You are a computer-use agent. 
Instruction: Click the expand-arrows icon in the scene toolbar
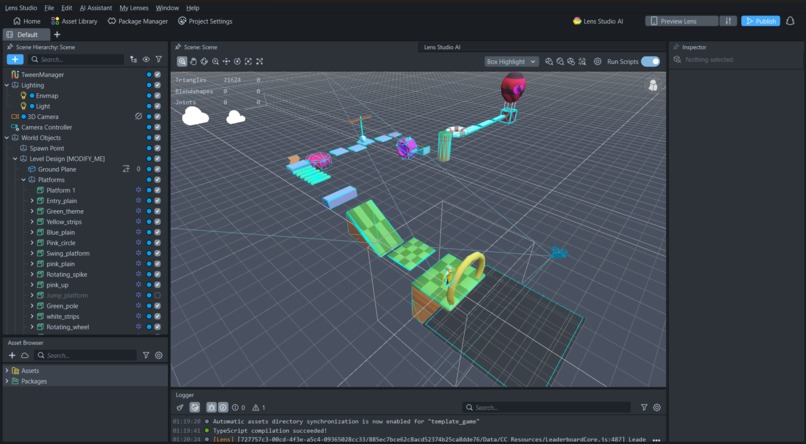260,62
